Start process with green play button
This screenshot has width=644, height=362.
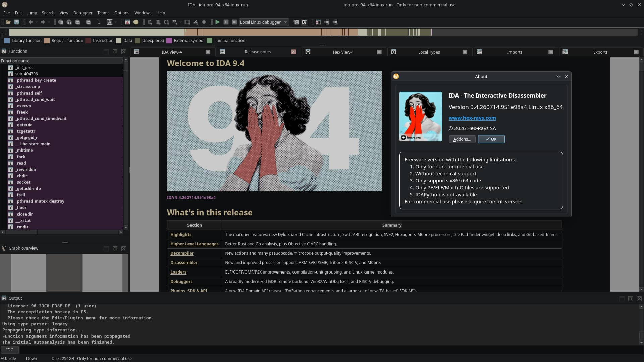[217, 22]
